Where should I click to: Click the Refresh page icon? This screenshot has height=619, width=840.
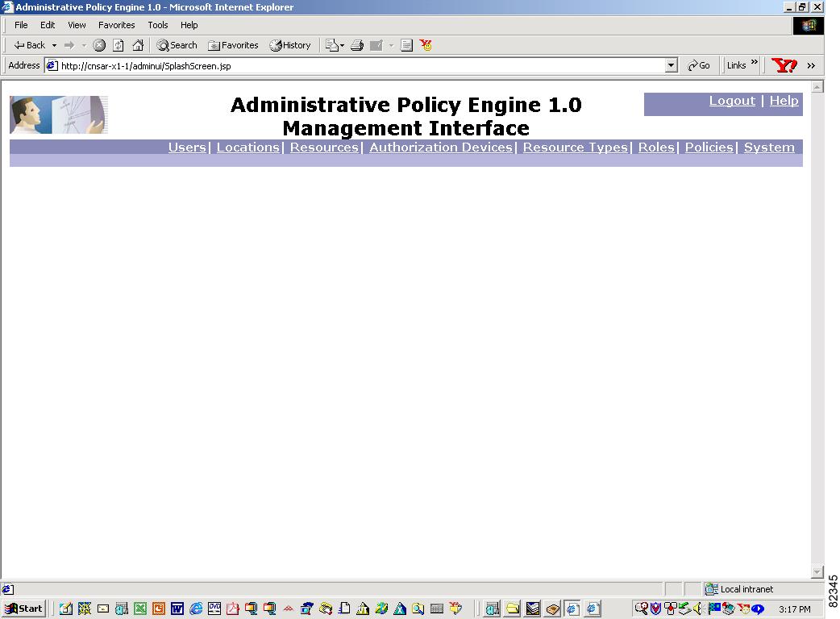click(x=119, y=45)
